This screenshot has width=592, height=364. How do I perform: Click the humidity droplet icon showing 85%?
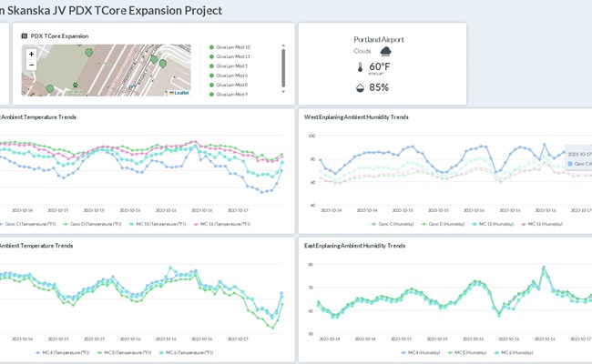361,88
